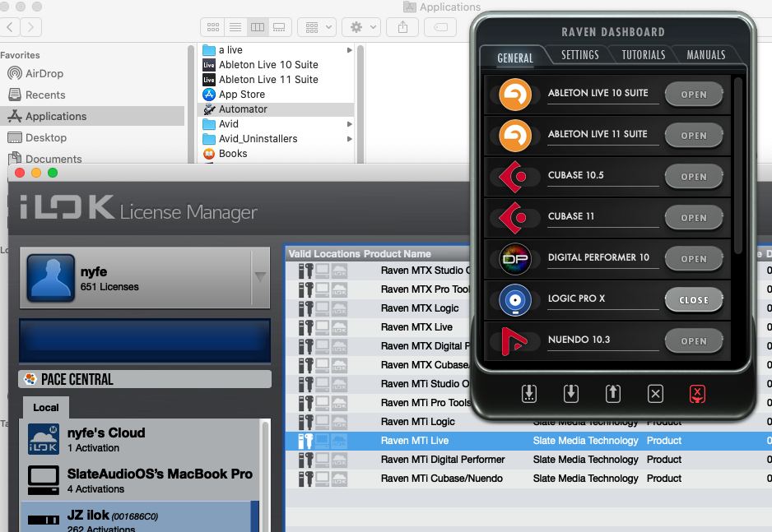Viewport: 772px width, 532px height.
Task: Click the gray X-box icon in Raven Dashboard
Action: [655, 394]
